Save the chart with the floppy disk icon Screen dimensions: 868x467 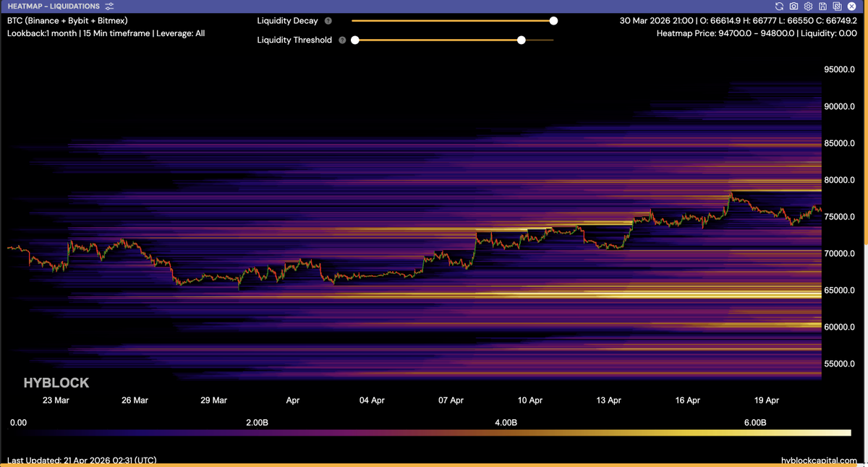[822, 7]
